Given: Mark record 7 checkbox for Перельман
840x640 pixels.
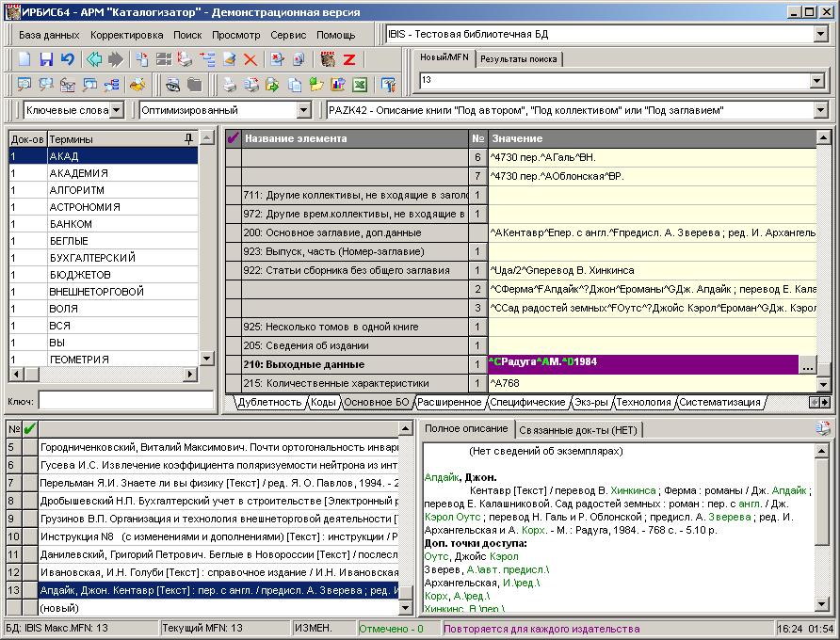Looking at the screenshot, I should [30, 482].
